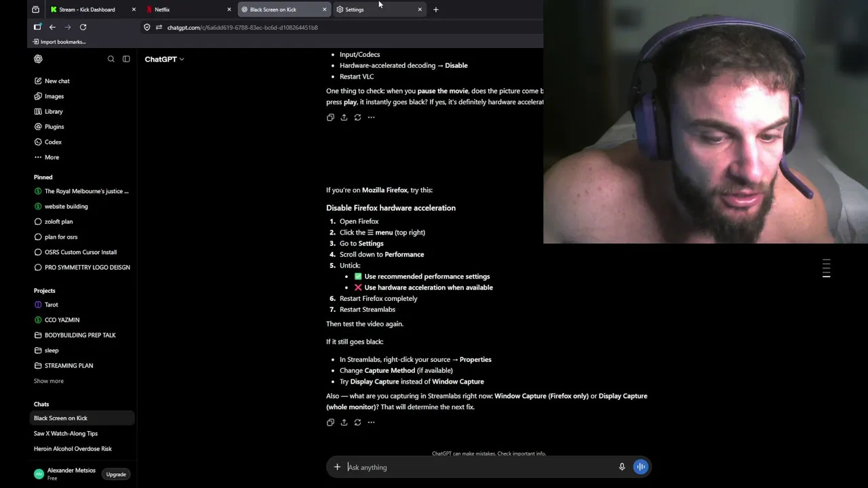Image resolution: width=868 pixels, height=488 pixels.
Task: Share the VLC response using the share icon
Action: click(344, 117)
